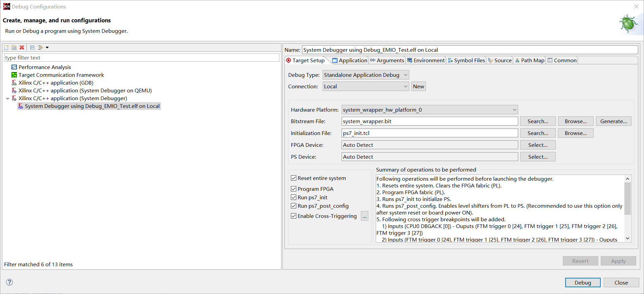Select Xilinx C/C++ application (GDB)
644x294 pixels.
tap(56, 83)
